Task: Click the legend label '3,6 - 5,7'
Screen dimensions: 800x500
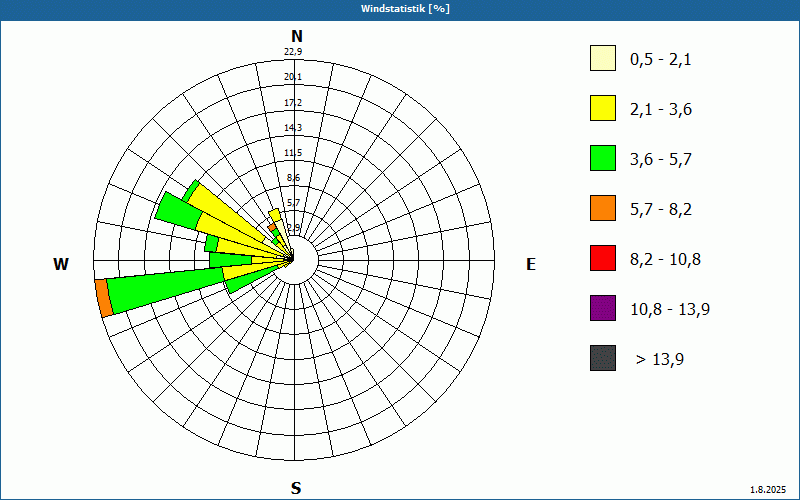Action: tap(661, 160)
